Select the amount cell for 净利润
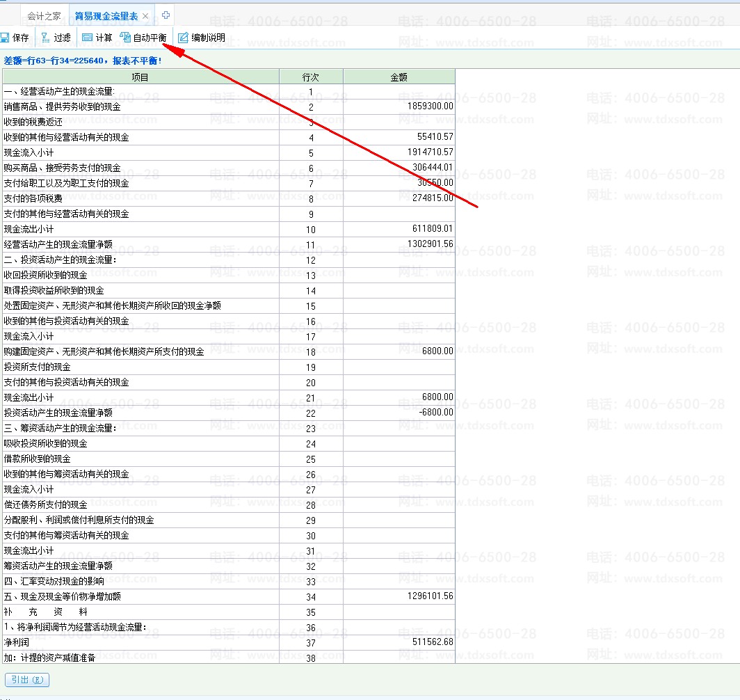This screenshot has height=700, width=740. click(x=399, y=642)
